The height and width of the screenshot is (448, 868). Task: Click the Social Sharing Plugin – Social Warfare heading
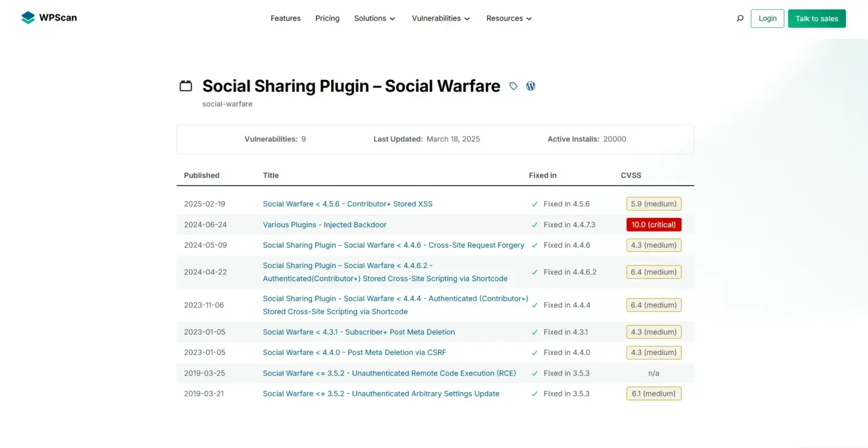352,86
